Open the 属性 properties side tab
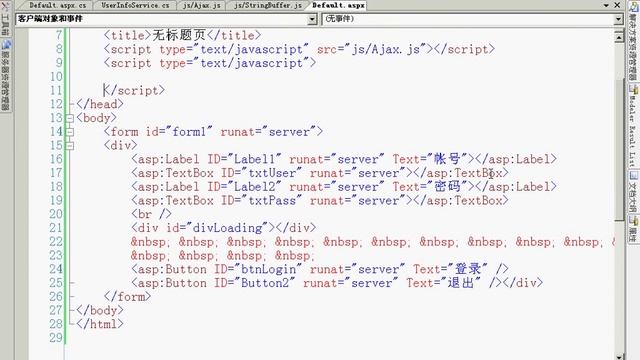640x360 pixels. [x=633, y=229]
